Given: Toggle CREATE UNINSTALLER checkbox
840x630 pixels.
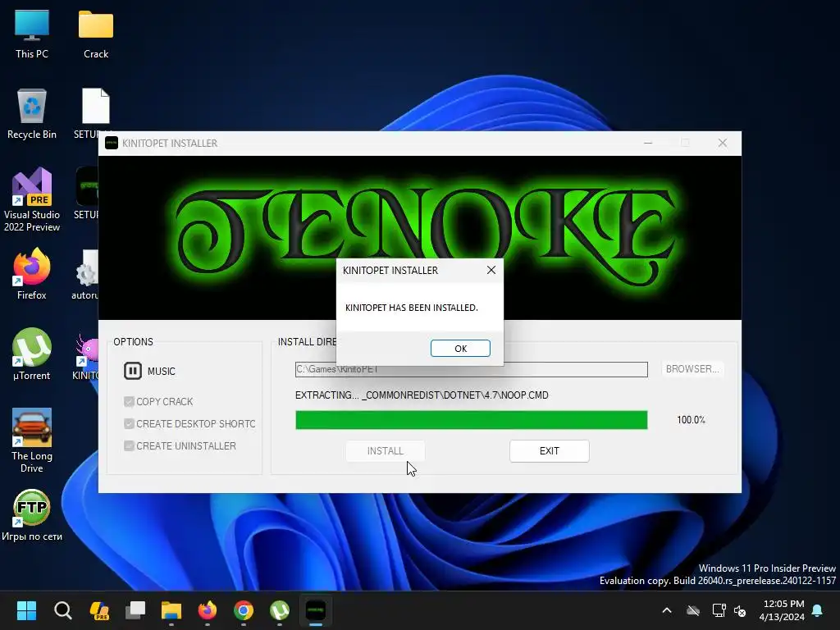Looking at the screenshot, I should click(129, 445).
